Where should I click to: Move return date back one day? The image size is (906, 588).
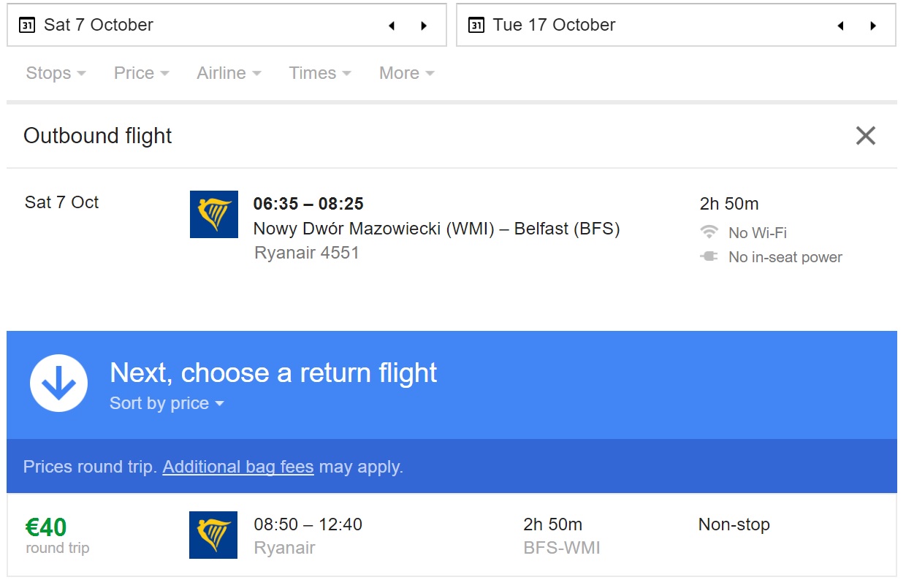[x=840, y=26]
